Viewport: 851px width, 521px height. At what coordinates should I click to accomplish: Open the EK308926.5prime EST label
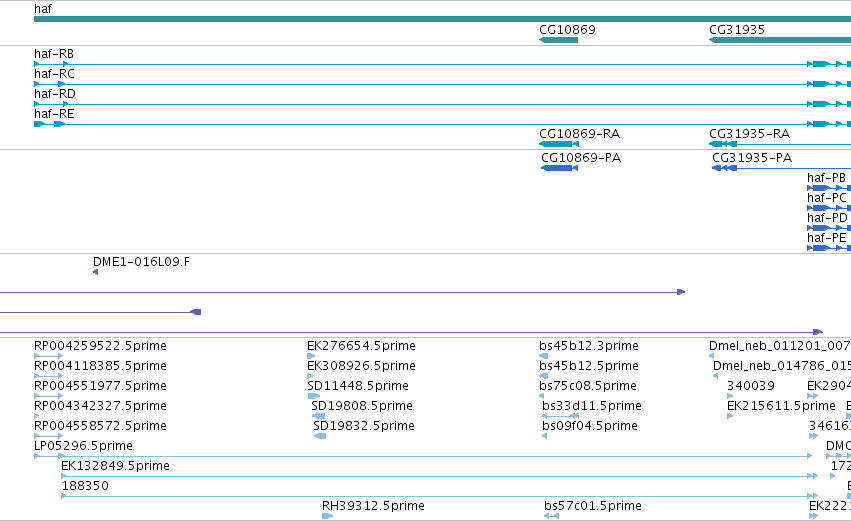pyautogui.click(x=361, y=366)
